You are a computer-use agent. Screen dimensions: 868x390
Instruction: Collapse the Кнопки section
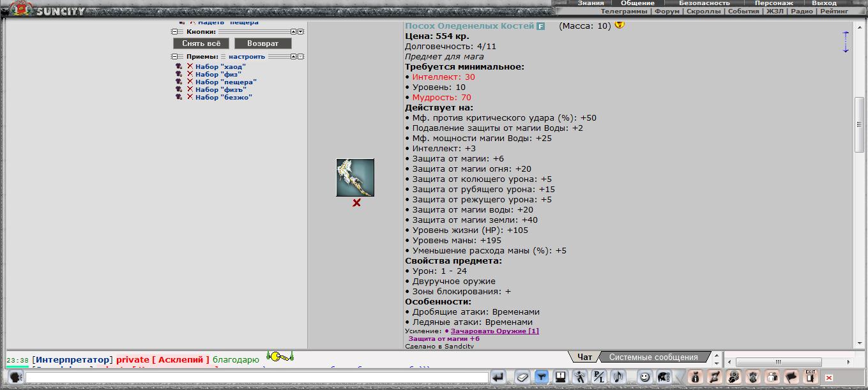tap(174, 31)
